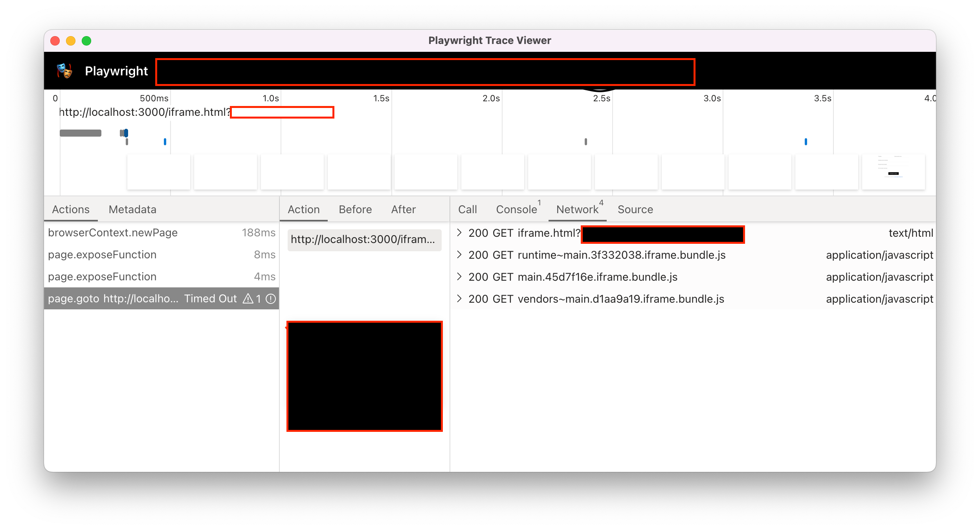Image resolution: width=980 pixels, height=530 pixels.
Task: Expand the iframe.html network request
Action: (x=460, y=233)
